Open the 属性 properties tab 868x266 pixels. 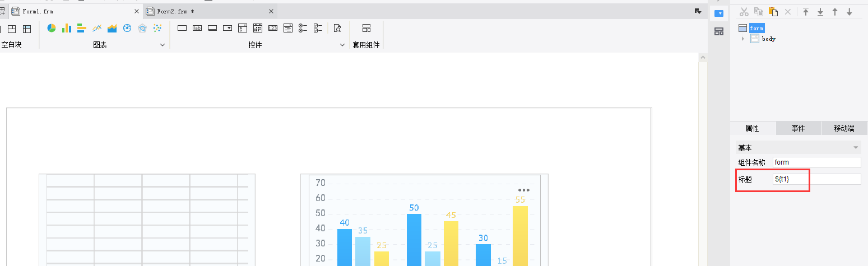[x=753, y=128]
